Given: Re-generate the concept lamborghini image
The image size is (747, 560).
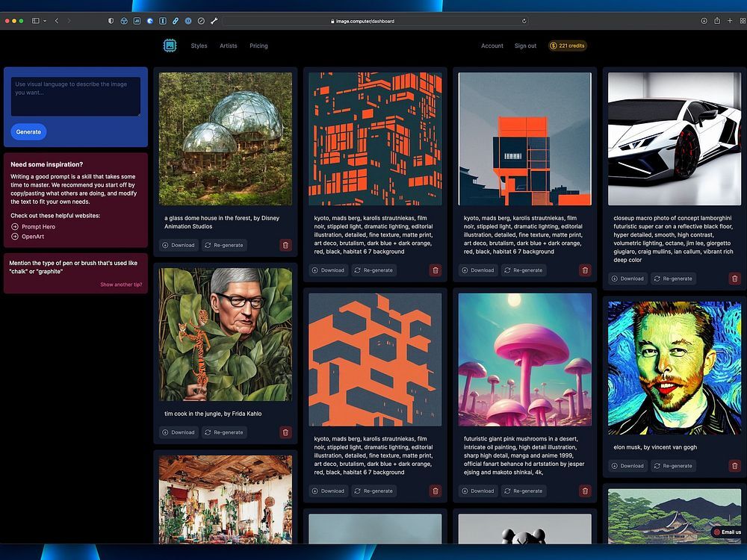Looking at the screenshot, I should click(x=673, y=279).
